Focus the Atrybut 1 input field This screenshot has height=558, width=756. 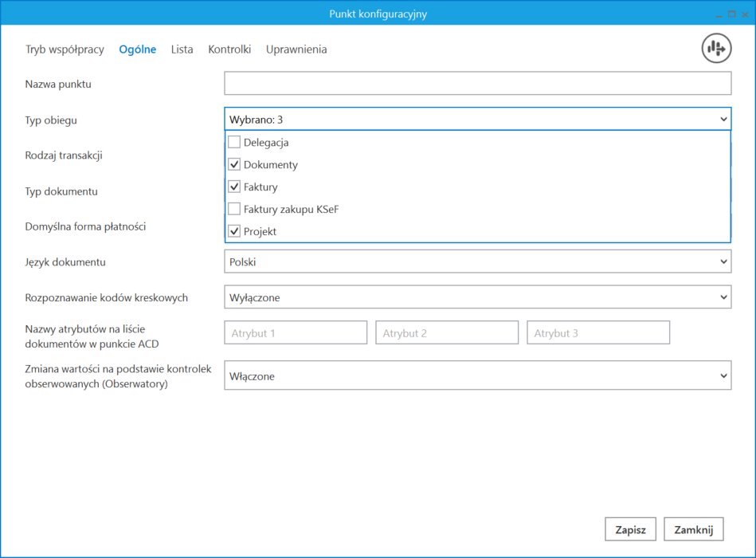[296, 333]
